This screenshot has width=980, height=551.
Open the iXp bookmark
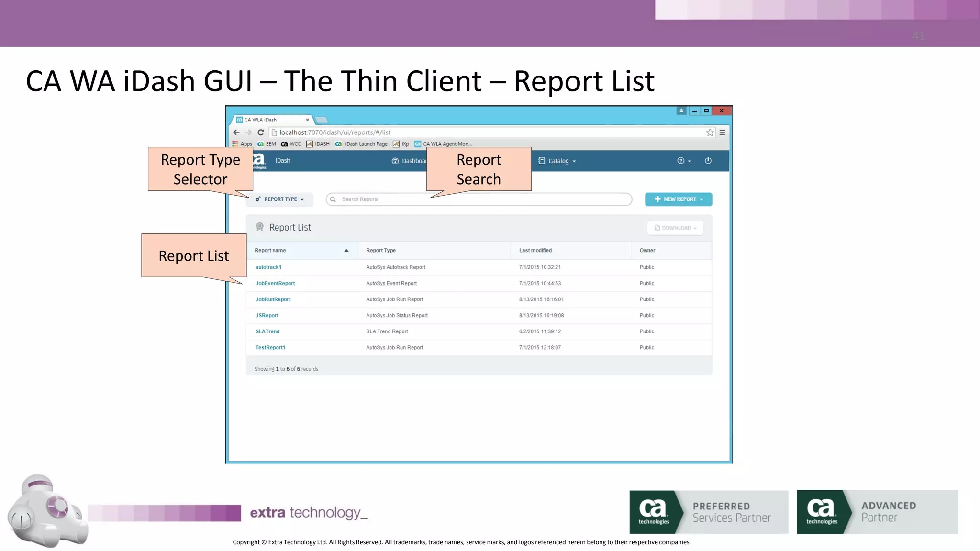tap(401, 144)
